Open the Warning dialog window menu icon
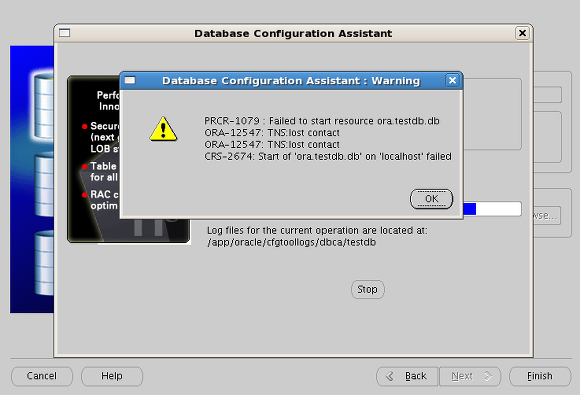This screenshot has width=580, height=395. point(130,80)
